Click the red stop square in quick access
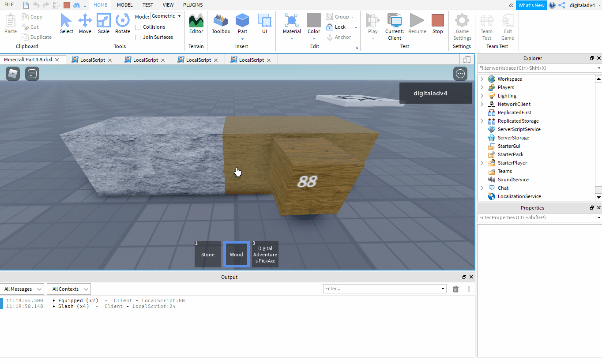 (x=67, y=5)
